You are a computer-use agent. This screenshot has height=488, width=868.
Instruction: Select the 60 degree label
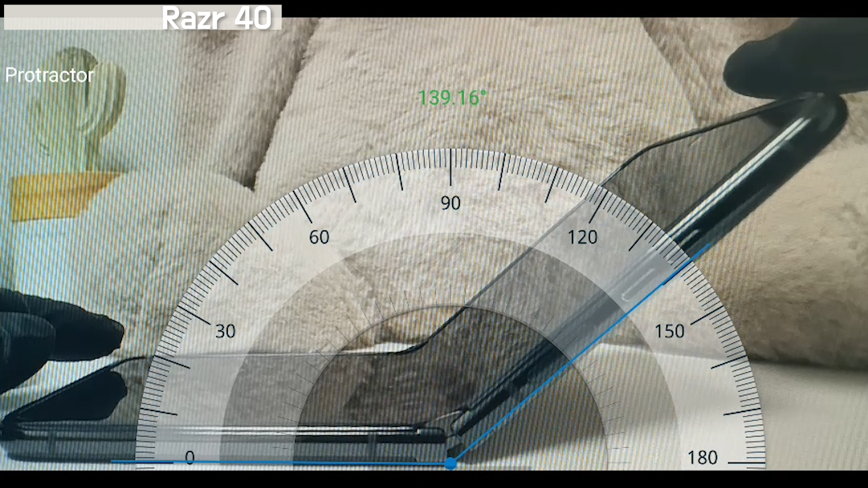point(319,237)
